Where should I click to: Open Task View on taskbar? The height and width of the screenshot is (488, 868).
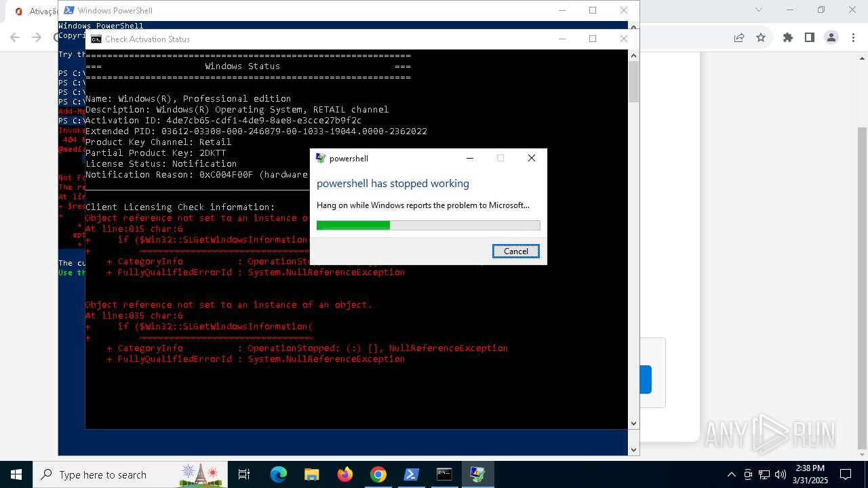pyautogui.click(x=244, y=474)
